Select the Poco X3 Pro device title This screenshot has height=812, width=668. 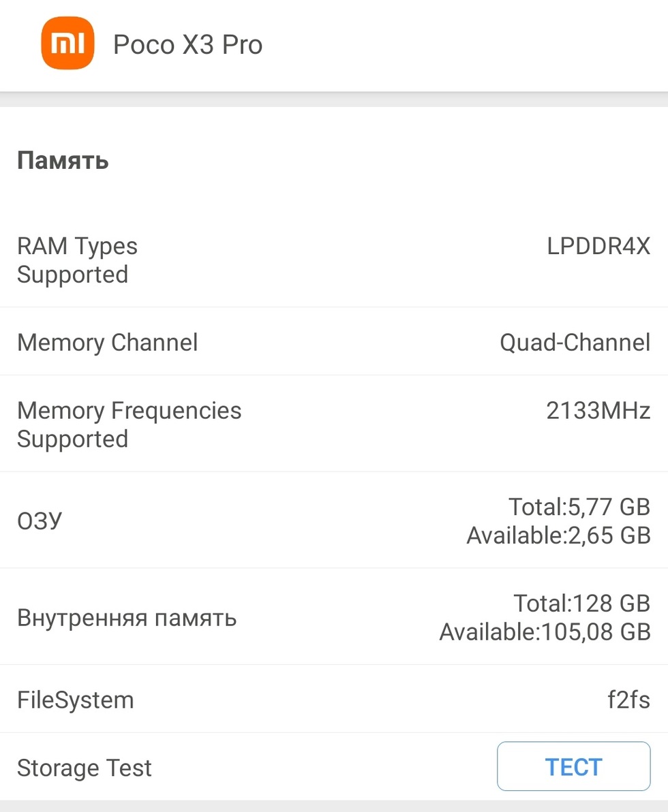tap(187, 45)
